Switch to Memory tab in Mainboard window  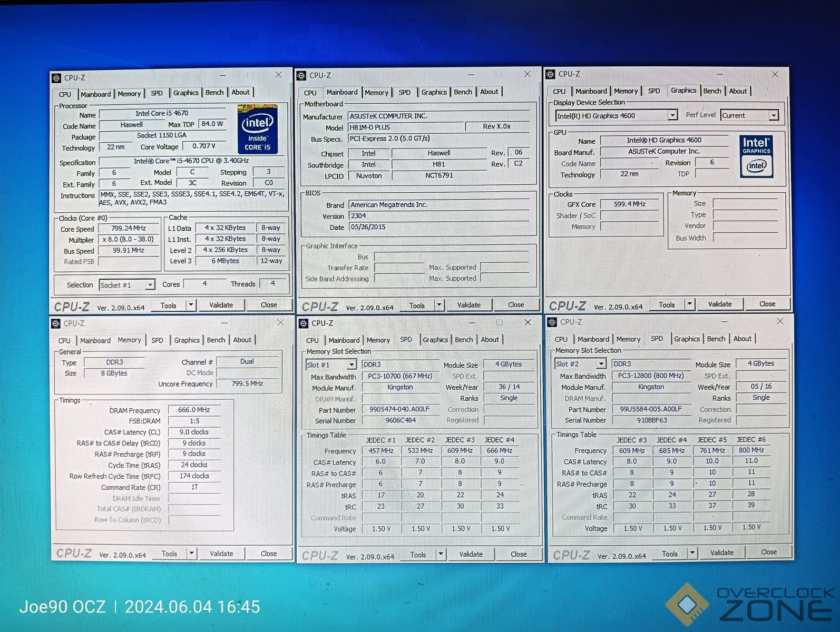[376, 92]
